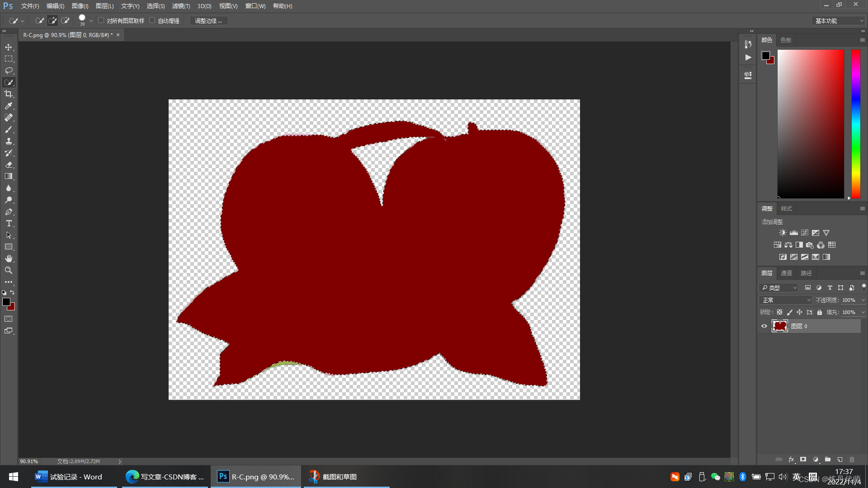Screen dimensions: 868x488
Task: Toggle lock transparent pixels
Action: 779,312
